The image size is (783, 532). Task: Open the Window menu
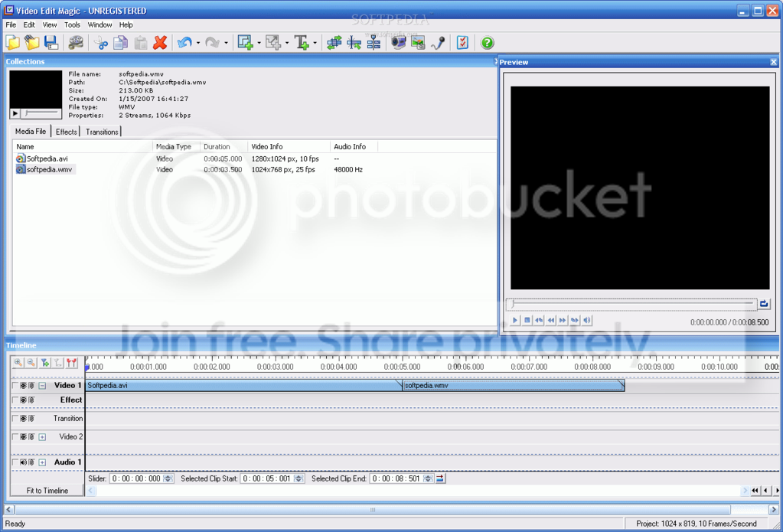[x=100, y=24]
